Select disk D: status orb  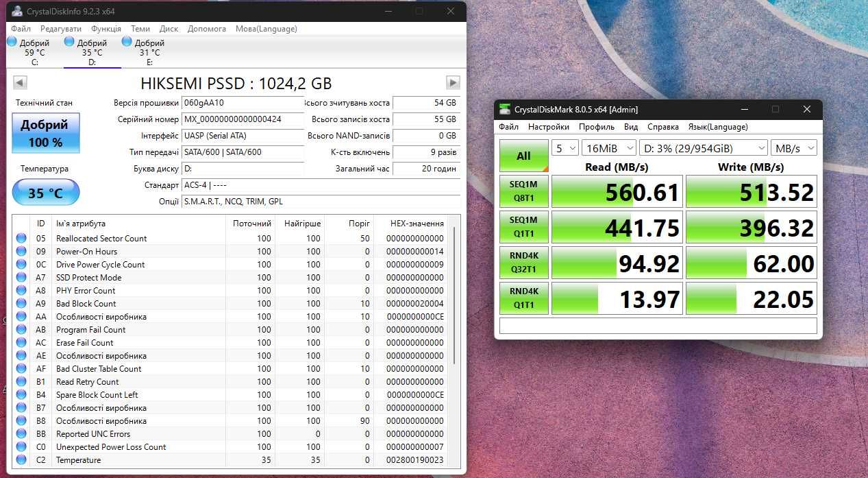point(69,42)
